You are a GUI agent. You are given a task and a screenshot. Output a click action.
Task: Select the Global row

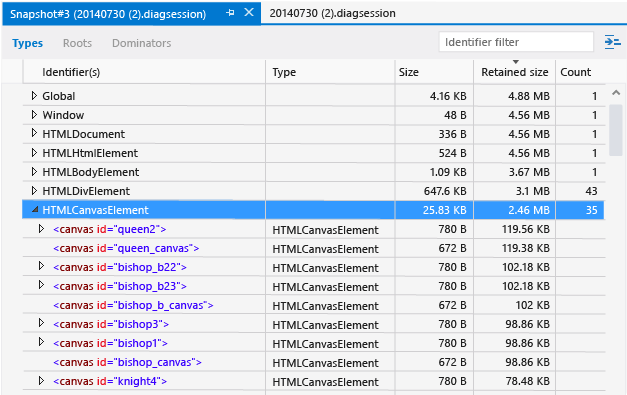(x=314, y=96)
